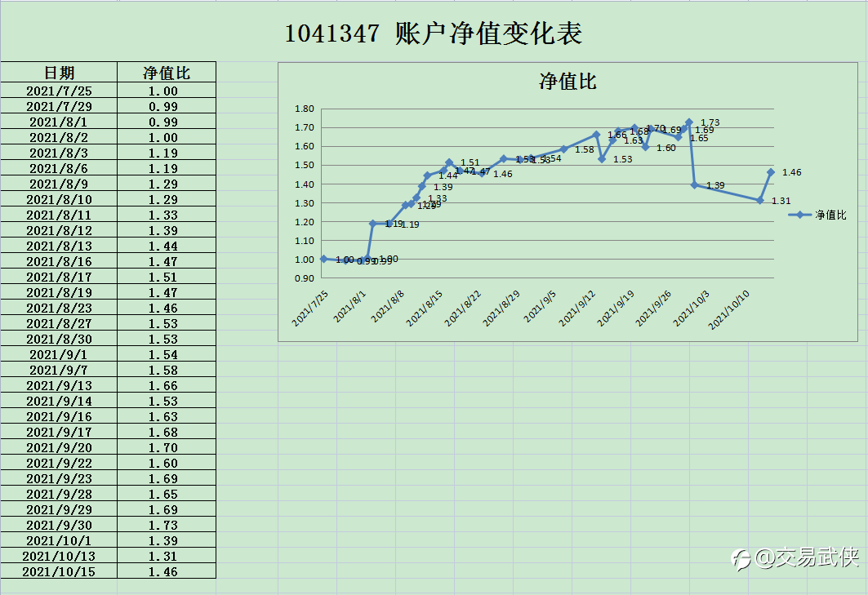Click value 1.70 in the 2021/9/20 row
868x595 pixels.
[x=166, y=447]
